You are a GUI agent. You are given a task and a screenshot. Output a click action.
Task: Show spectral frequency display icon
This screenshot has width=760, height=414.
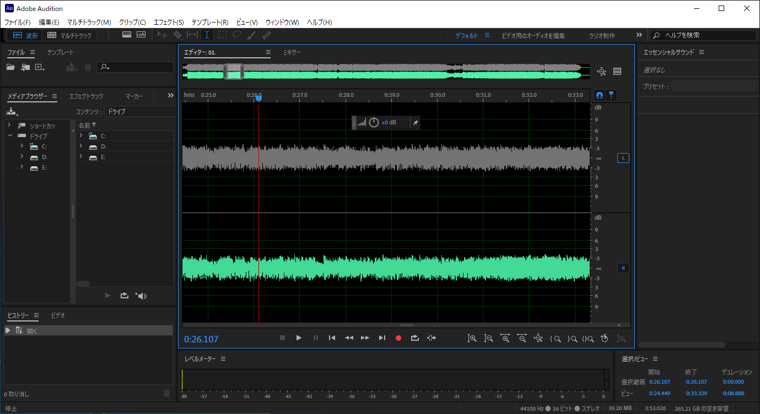[127, 35]
